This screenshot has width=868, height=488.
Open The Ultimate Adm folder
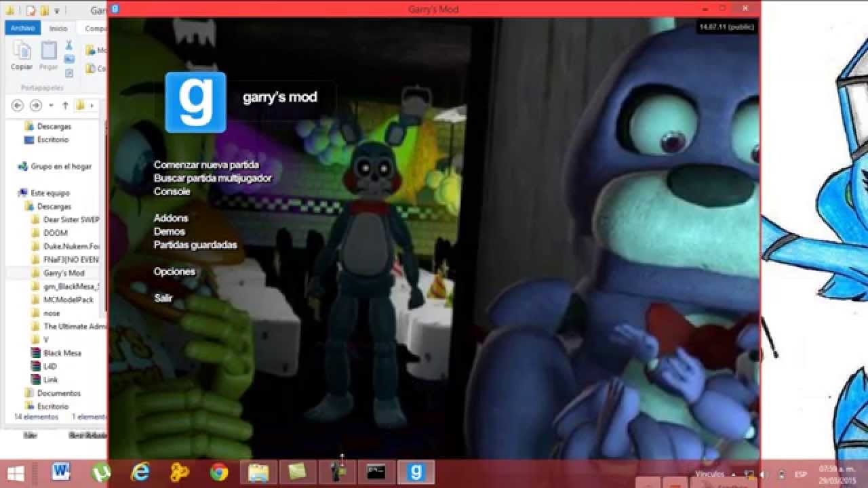tap(69, 326)
